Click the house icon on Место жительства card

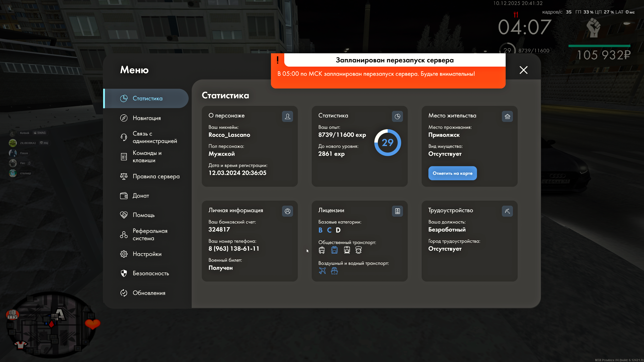507,116
